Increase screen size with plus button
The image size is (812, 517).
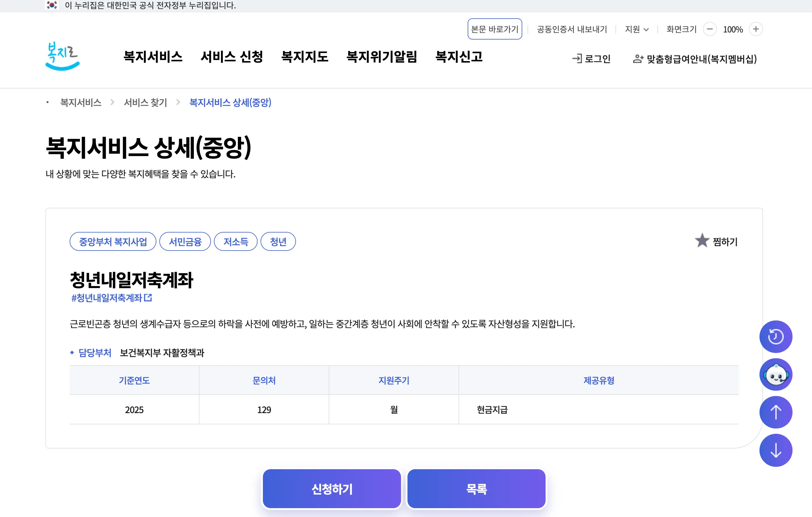(x=755, y=29)
